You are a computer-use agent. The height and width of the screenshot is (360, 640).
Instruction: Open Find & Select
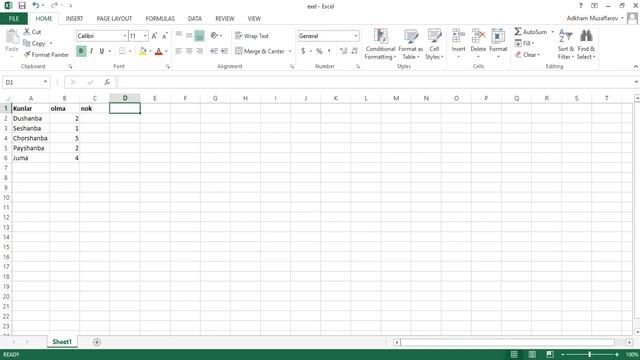pyautogui.click(x=586, y=44)
